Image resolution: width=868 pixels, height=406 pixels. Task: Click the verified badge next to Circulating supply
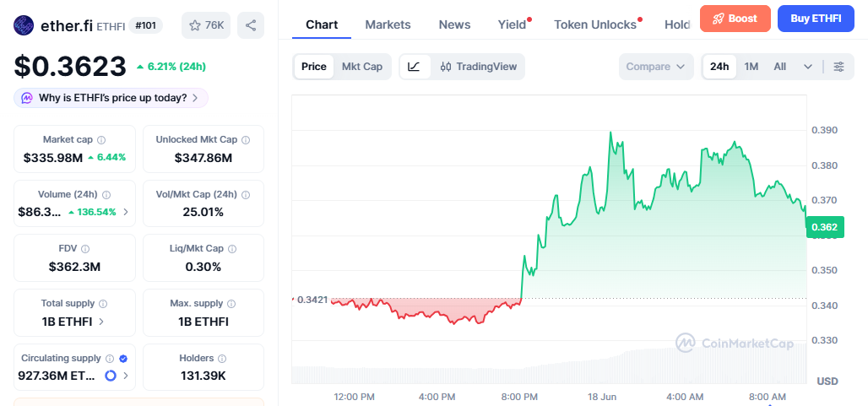point(123,359)
